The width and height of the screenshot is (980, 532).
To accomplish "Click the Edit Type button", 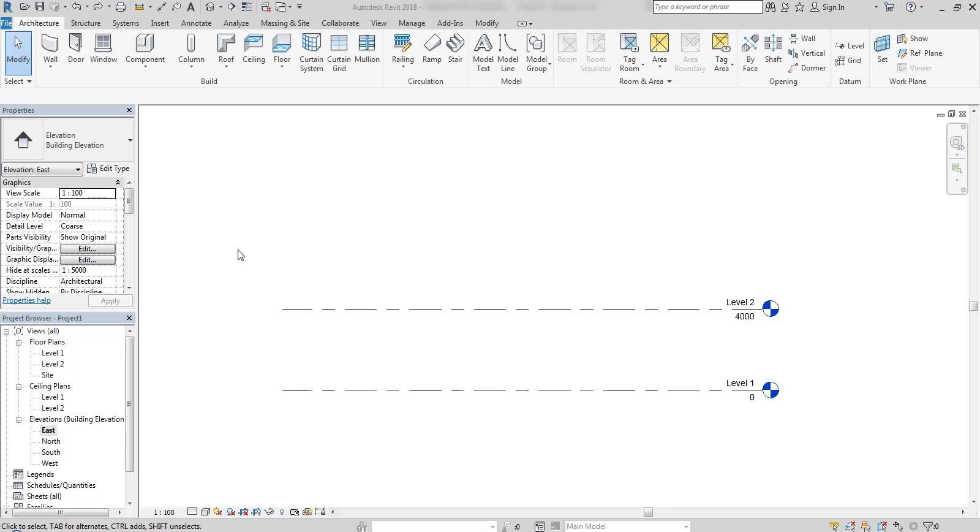I will pos(108,169).
